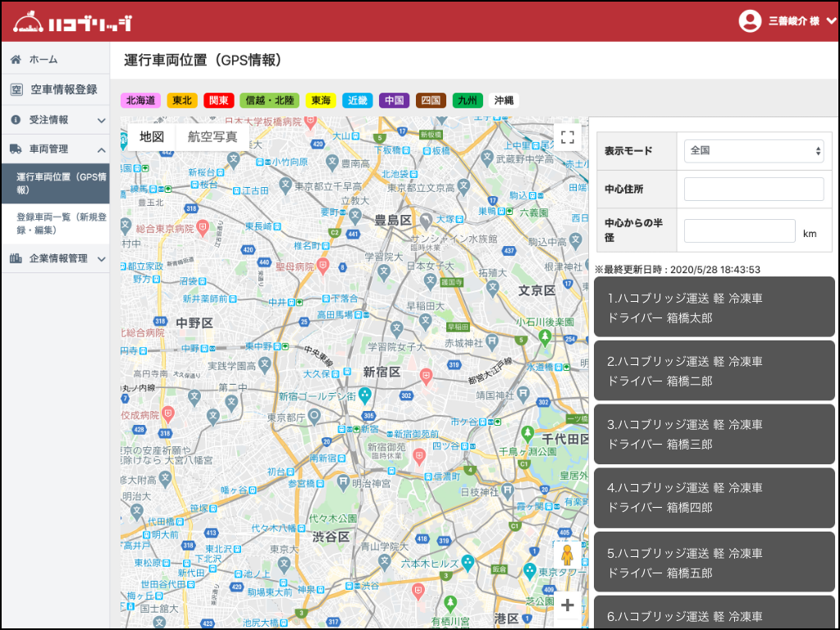Click the 千鳥ヶ淵公園 park marker
Image resolution: width=840 pixels, height=630 pixels.
[527, 433]
